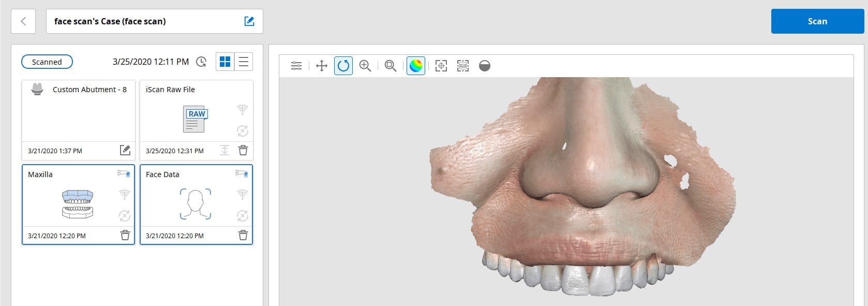Click the 3/25/2020 12:31 PM date
This screenshot has height=306, width=868.
pyautogui.click(x=175, y=151)
